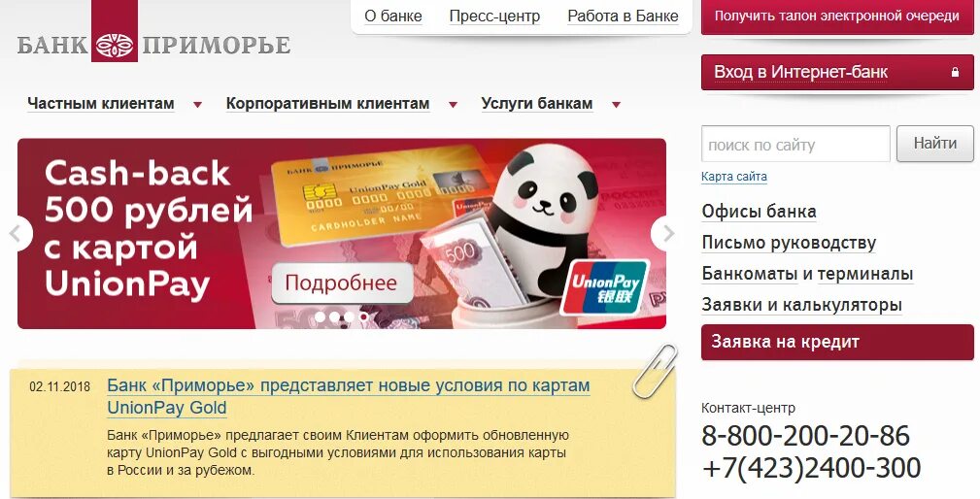Image resolution: width=980 pixels, height=499 pixels.
Task: Click the UnionPay logo on banner
Action: [604, 287]
